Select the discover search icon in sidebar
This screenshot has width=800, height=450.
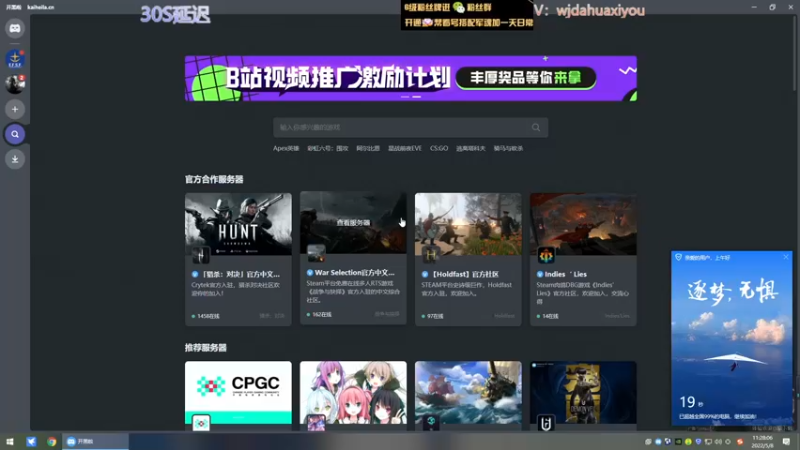[x=15, y=134]
